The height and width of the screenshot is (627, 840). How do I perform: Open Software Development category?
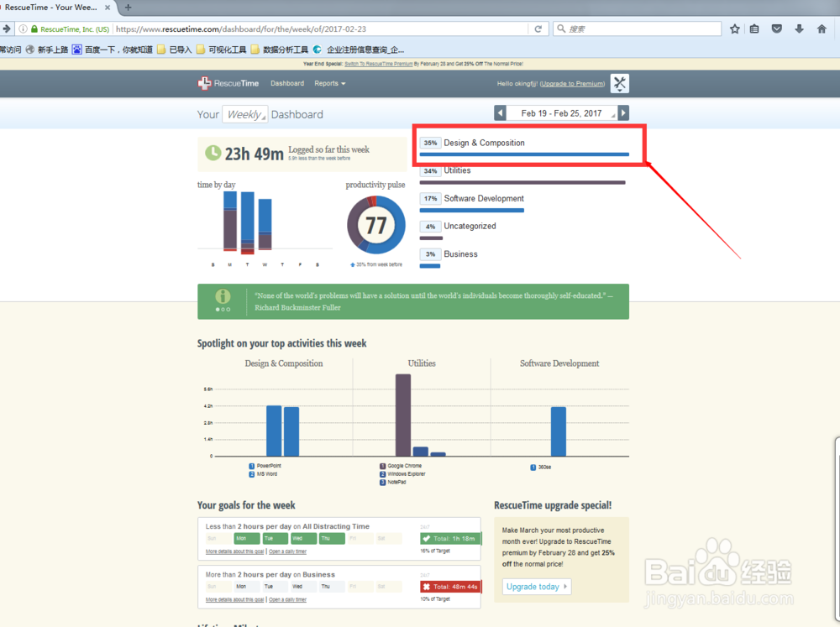pyautogui.click(x=484, y=198)
